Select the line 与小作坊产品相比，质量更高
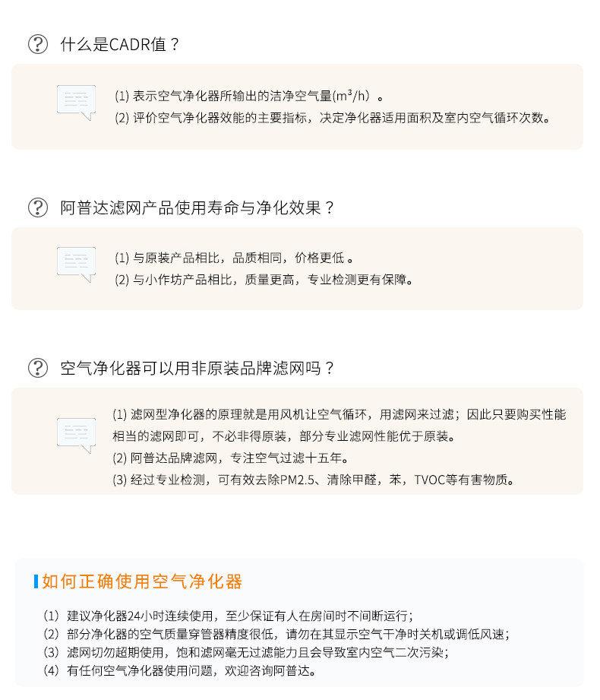This screenshot has height=700, width=600. point(264,280)
